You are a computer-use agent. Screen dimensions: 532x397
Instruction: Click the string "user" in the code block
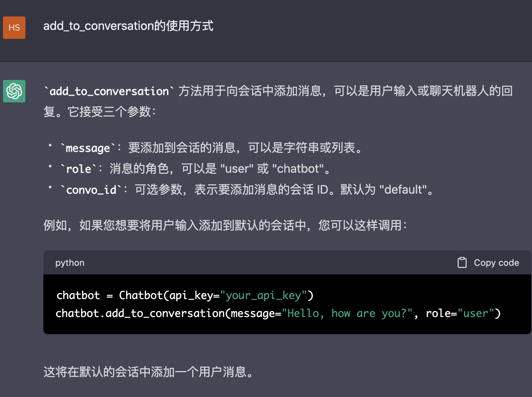[x=475, y=313]
